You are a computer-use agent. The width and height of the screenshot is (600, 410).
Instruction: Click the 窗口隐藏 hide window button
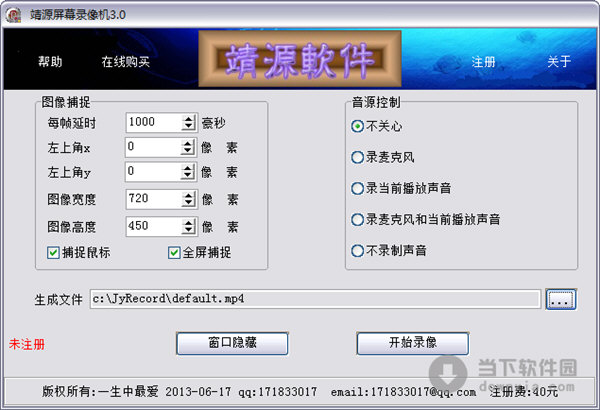coord(232,343)
